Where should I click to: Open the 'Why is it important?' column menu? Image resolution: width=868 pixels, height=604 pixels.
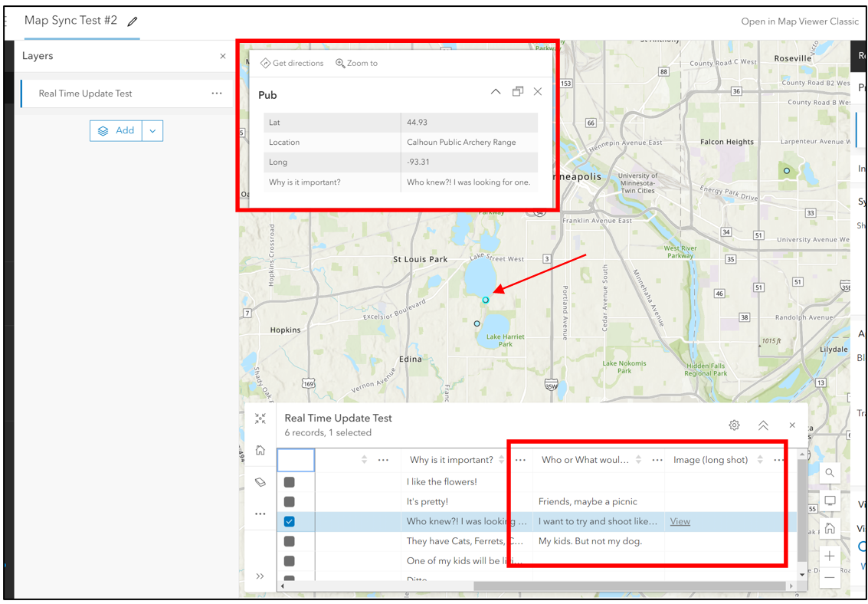tap(520, 460)
